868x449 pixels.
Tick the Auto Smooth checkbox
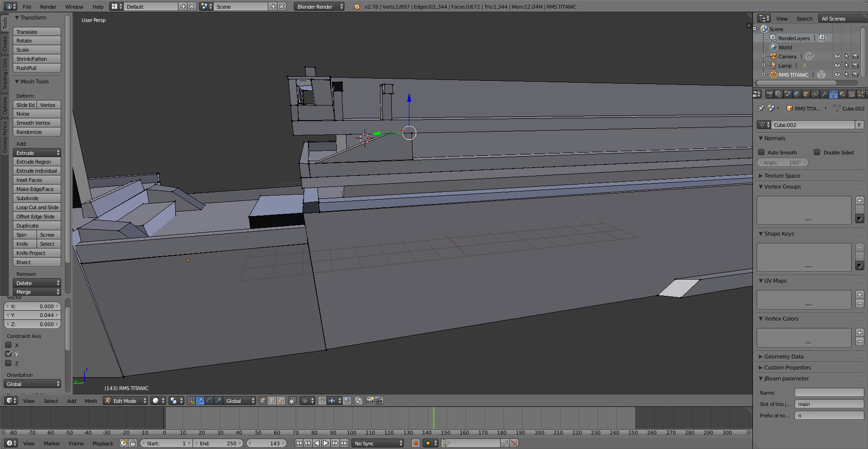(x=761, y=152)
